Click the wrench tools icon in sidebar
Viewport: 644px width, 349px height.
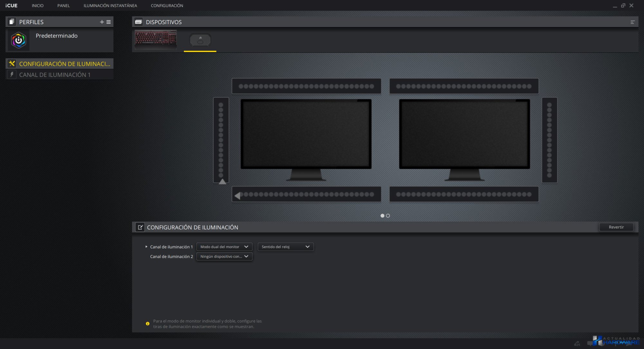click(x=12, y=64)
